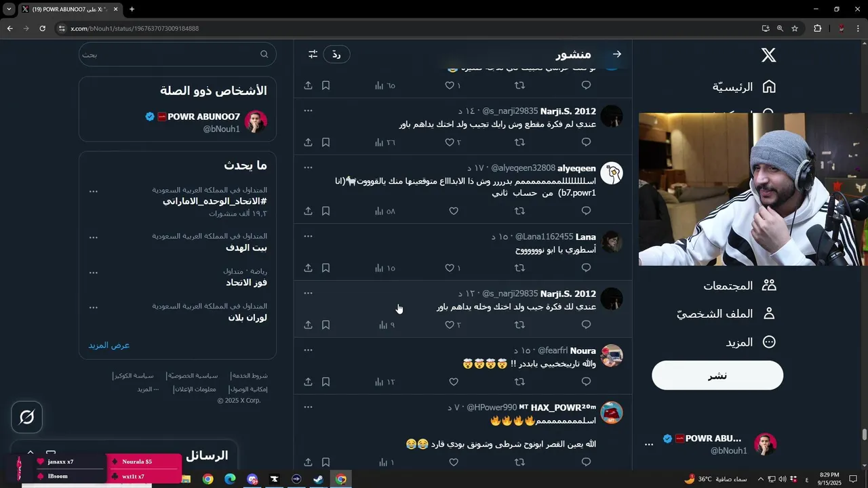
Task: Click the ردّ reply button in header
Action: pos(336,54)
